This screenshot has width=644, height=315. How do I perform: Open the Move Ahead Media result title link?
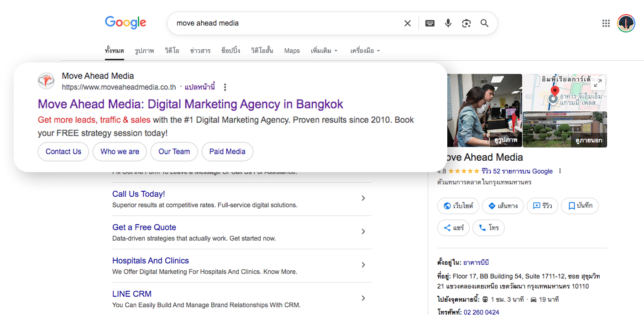click(190, 104)
